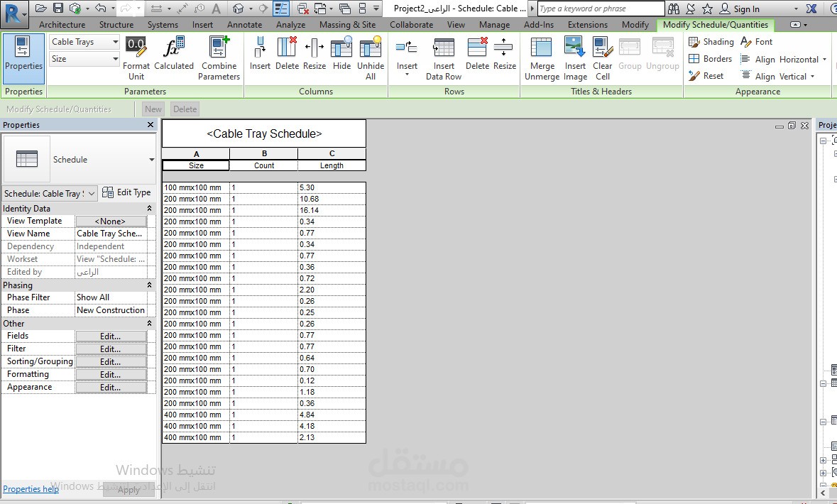Toggle the Properties palette ribbon button
The width and height of the screenshot is (837, 504).
tap(23, 58)
